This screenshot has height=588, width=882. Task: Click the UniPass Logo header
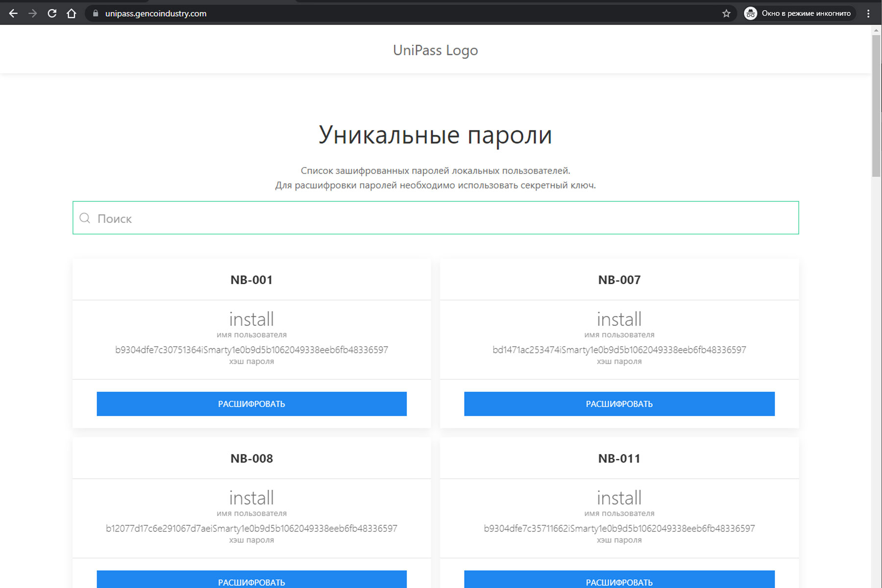pos(435,50)
